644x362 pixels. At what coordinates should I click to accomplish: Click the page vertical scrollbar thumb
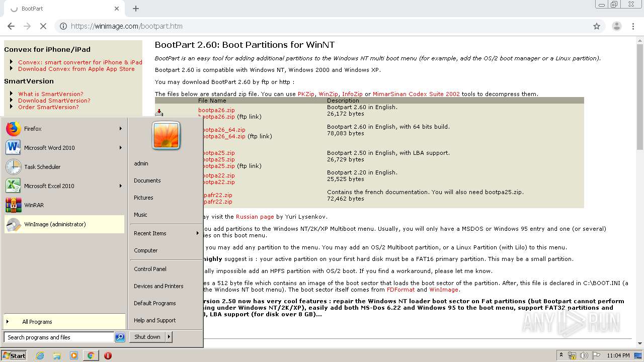pyautogui.click(x=640, y=97)
